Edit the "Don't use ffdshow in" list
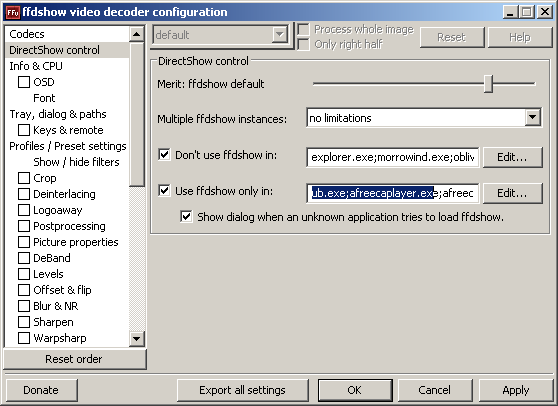558x406 pixels. point(512,157)
